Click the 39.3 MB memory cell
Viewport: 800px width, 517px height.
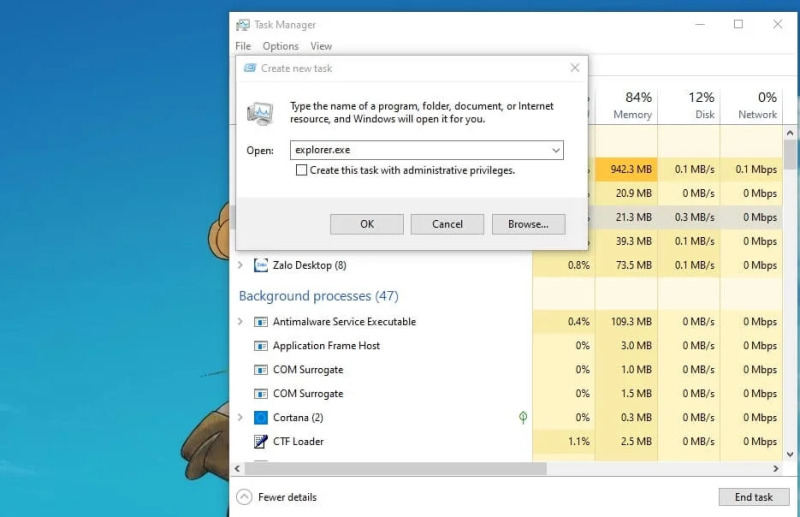coord(626,241)
